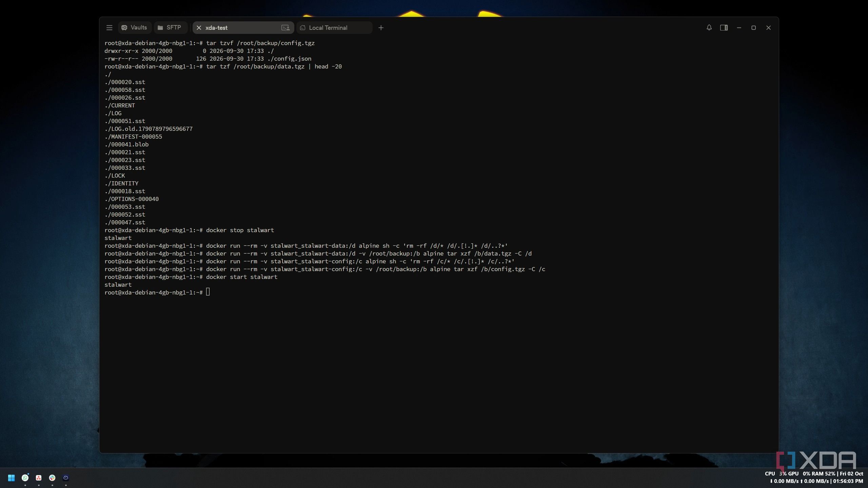
Task: Toggle the side panel layout icon
Action: [x=724, y=28]
